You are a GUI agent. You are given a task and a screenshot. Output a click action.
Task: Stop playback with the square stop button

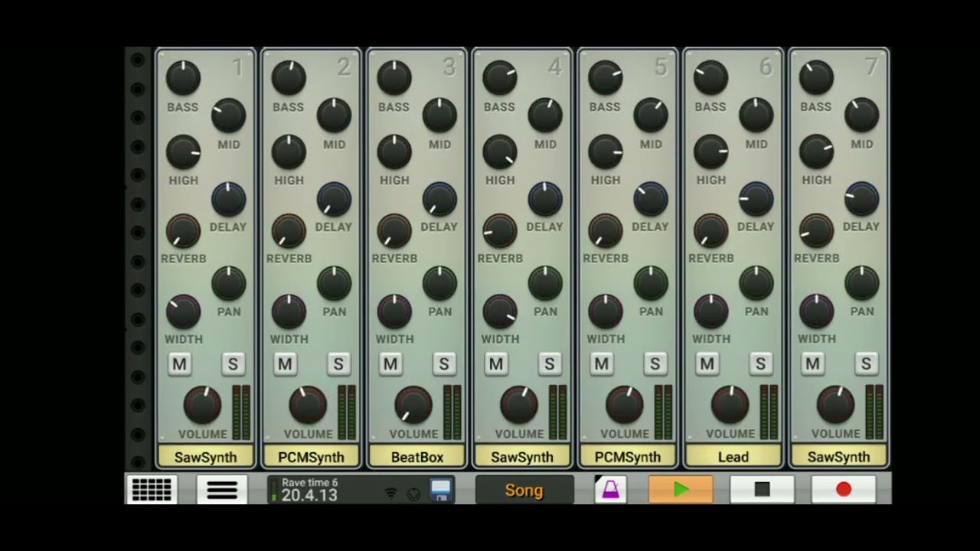(762, 490)
